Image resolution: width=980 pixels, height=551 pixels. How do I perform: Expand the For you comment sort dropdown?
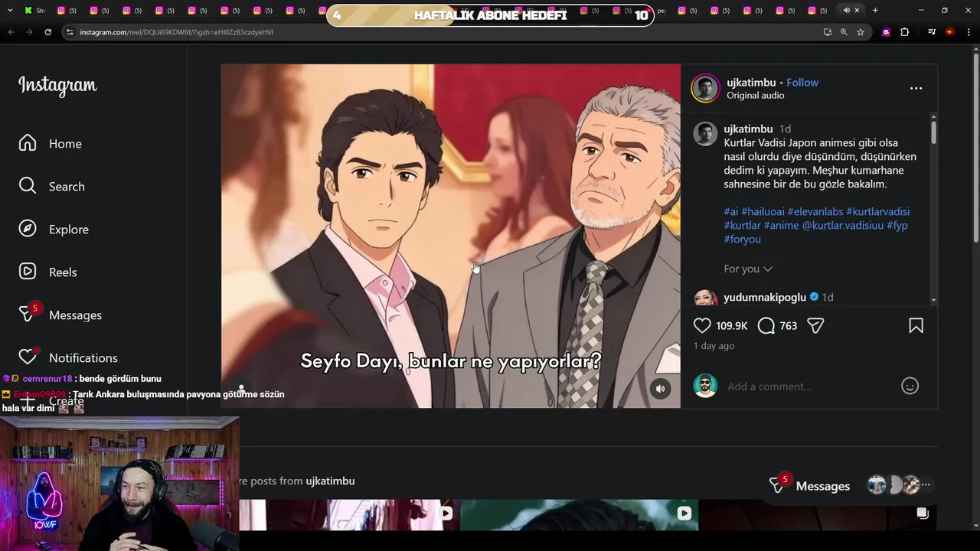point(748,269)
